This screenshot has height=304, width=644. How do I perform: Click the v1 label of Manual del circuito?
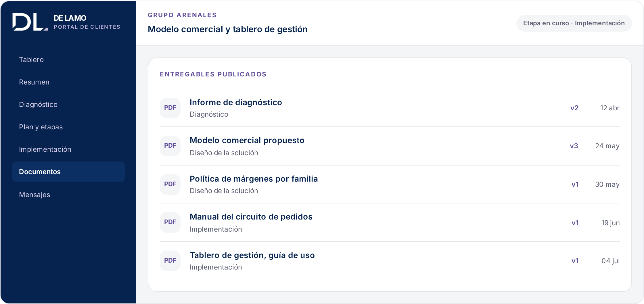pos(575,223)
